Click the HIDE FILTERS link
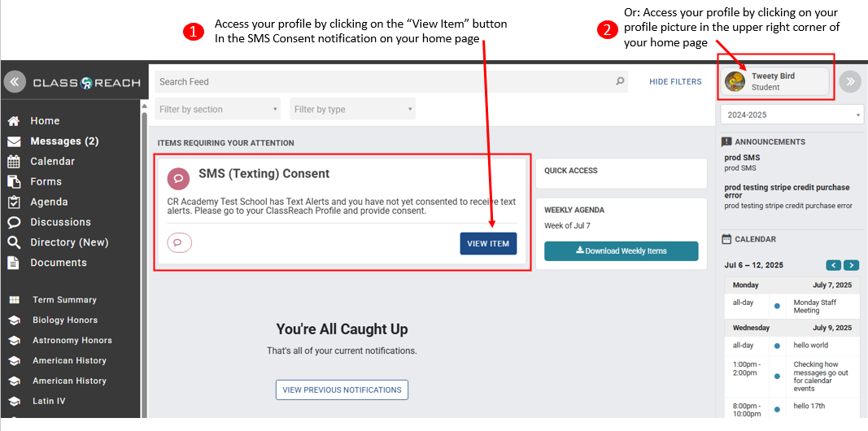This screenshot has width=868, height=431. 675,82
